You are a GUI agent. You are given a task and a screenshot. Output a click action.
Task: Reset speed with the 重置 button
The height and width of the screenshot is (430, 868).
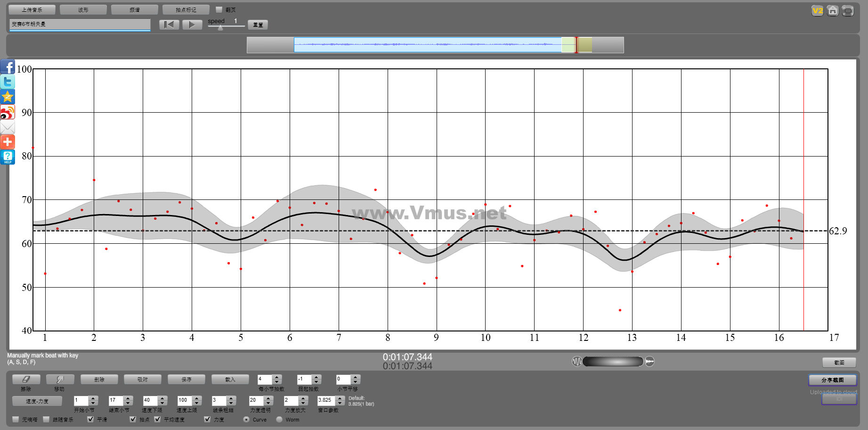(x=258, y=25)
